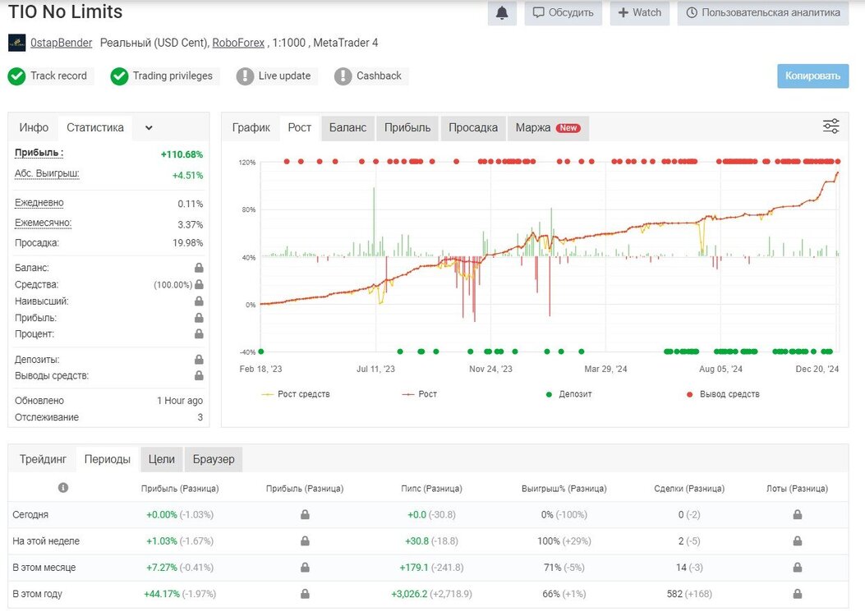This screenshot has height=616, width=865.
Task: Switch to the Трейдинг tab
Action: coord(43,459)
